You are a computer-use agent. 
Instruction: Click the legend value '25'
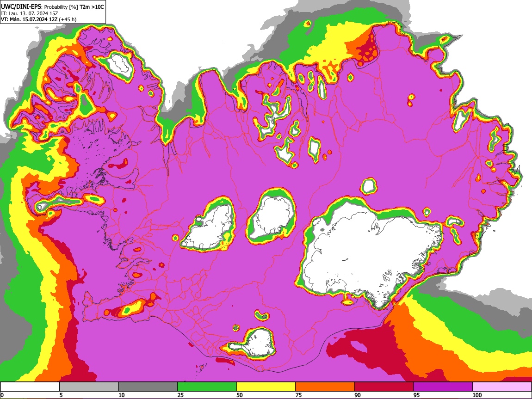180,395
